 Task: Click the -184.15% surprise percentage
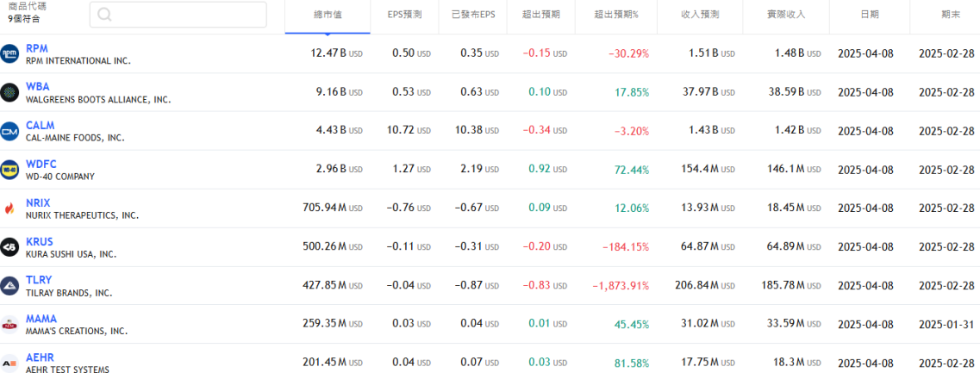tap(626, 247)
